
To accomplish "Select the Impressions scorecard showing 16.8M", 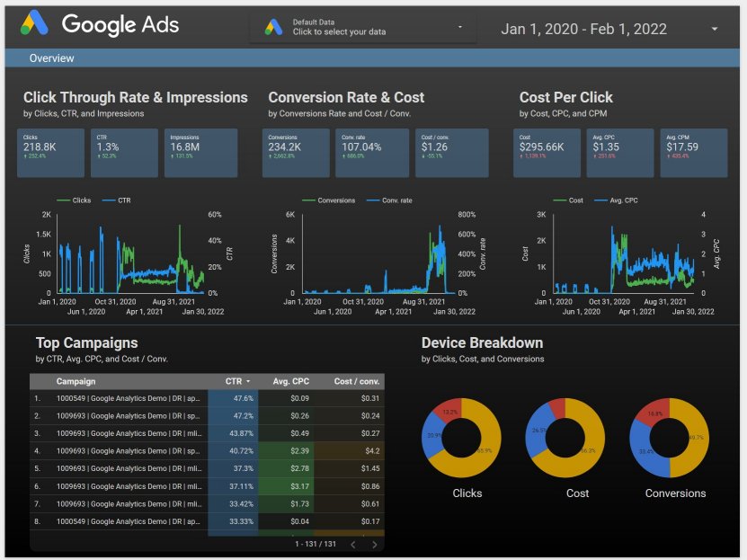I will click(201, 153).
